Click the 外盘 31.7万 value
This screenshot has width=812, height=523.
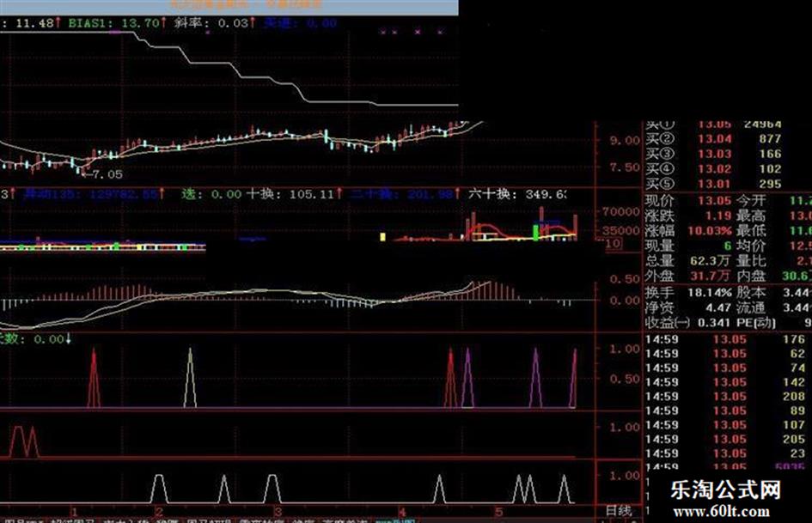point(711,276)
